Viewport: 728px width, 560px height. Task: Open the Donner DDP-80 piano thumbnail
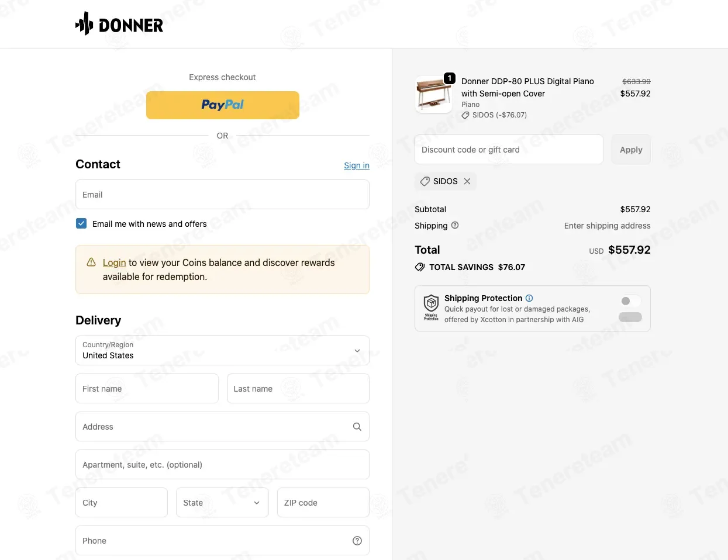(x=434, y=95)
